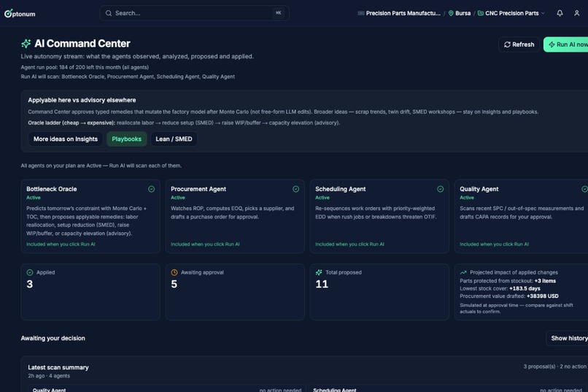Click the Awaiting approval clock icon
This screenshot has width=588, height=392.
(174, 272)
